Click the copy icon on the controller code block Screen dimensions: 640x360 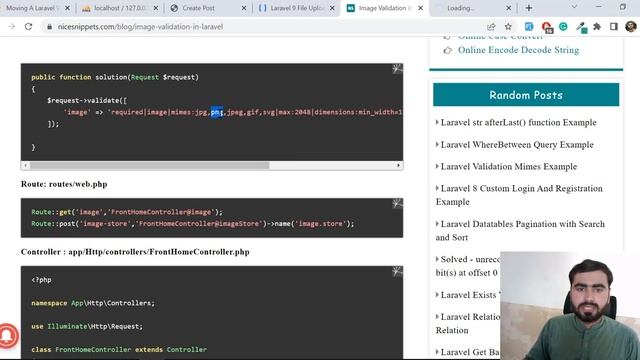[x=397, y=271]
